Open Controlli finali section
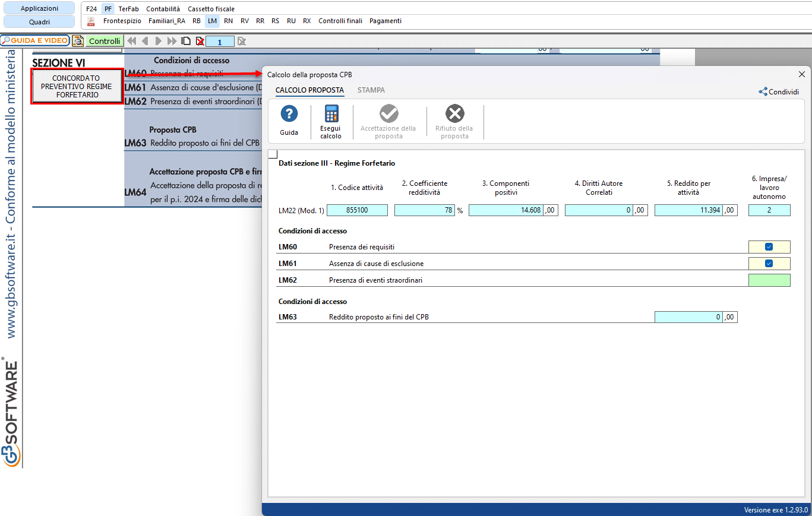812x516 pixels. 340,21
